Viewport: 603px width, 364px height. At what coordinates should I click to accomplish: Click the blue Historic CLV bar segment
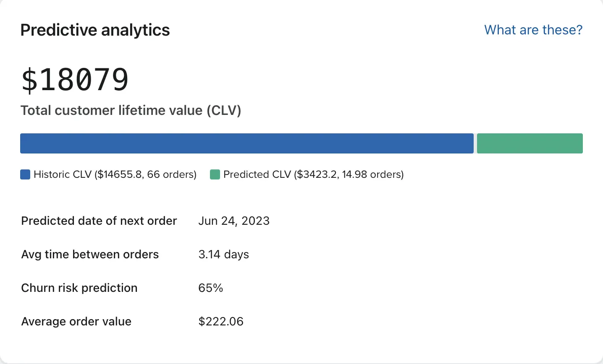(x=247, y=143)
